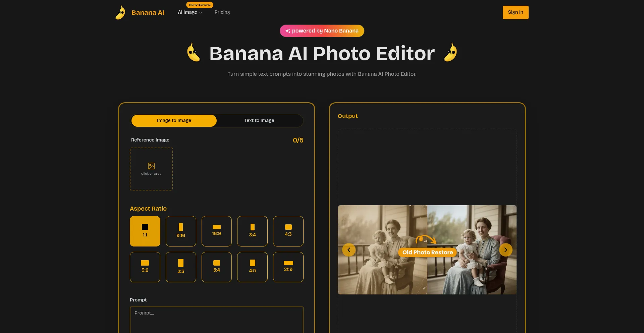Click inside the Prompt text field
The image size is (644, 333).
(x=216, y=320)
